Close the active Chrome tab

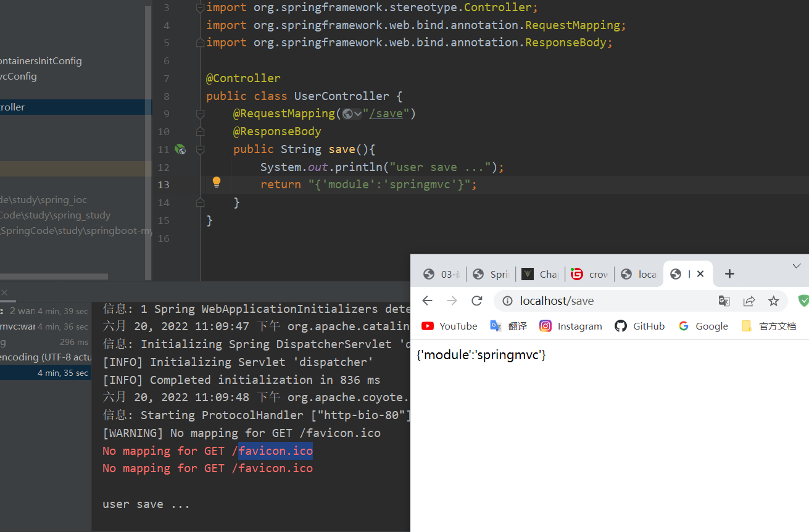pos(700,273)
